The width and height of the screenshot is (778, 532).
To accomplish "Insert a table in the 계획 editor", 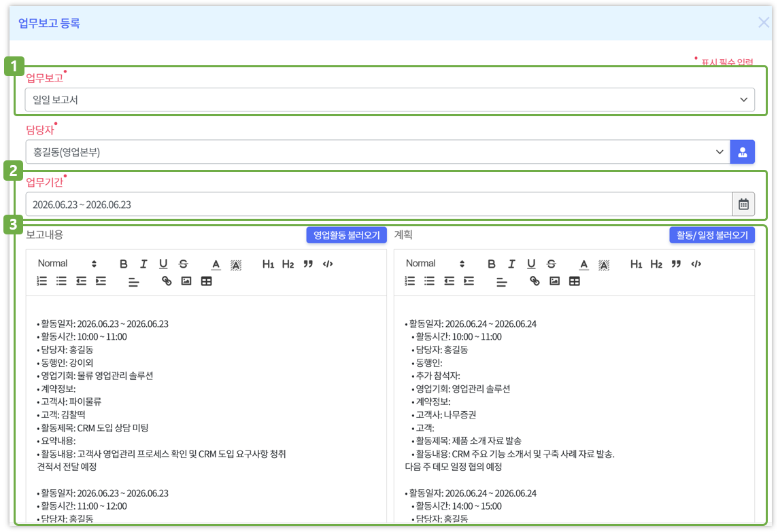I will point(575,281).
